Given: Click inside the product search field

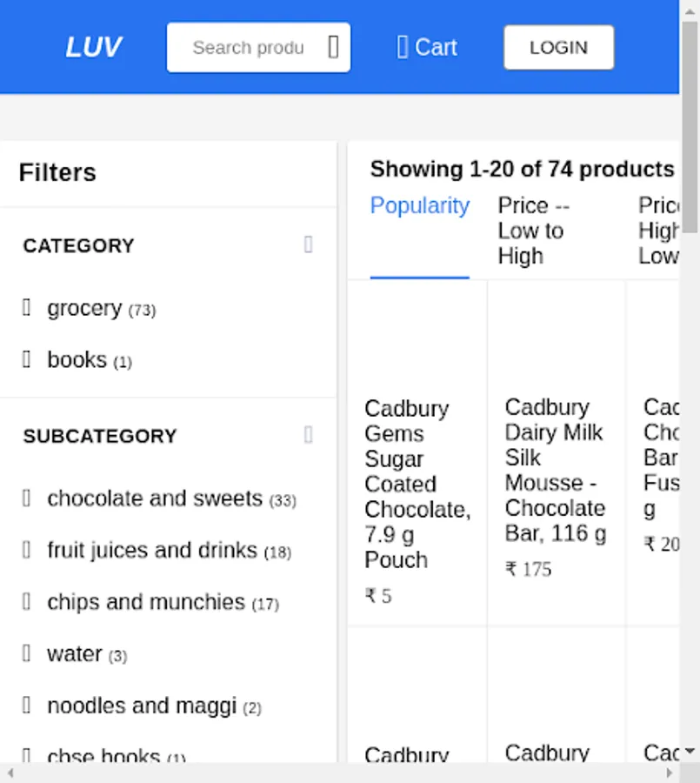Looking at the screenshot, I should tap(248, 47).
